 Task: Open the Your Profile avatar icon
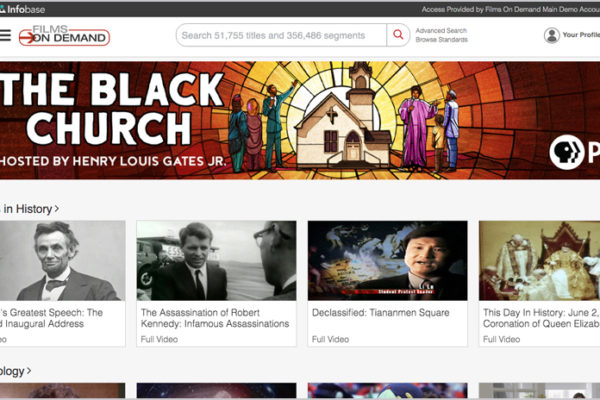(x=551, y=35)
